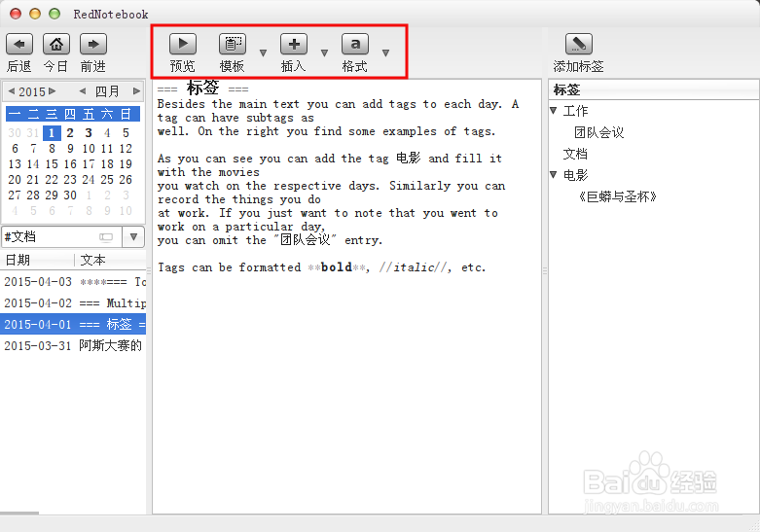Sort by the 文本 column header
760x532 pixels.
[111, 261]
